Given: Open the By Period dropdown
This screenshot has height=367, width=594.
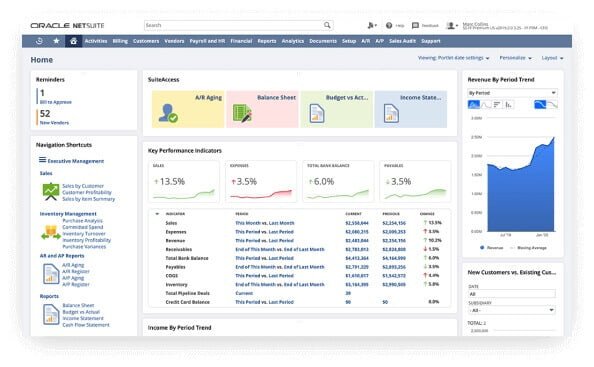Looking at the screenshot, I should click(512, 93).
